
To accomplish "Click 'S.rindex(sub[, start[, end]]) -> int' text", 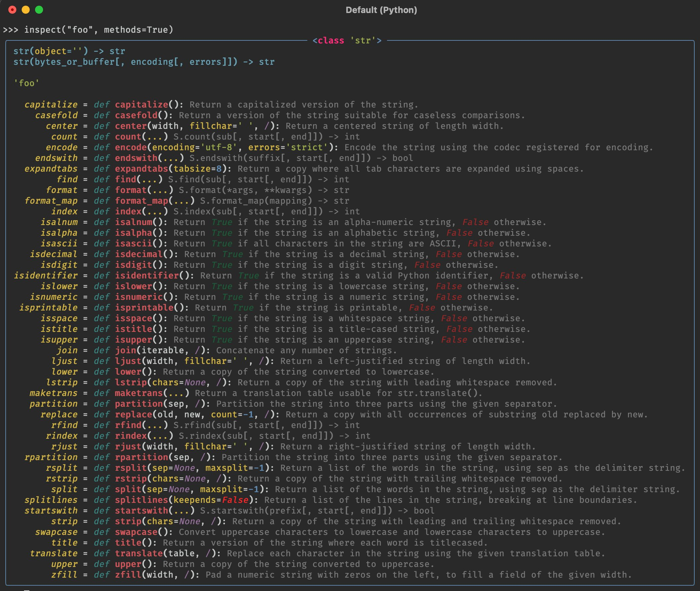I will pos(275,436).
